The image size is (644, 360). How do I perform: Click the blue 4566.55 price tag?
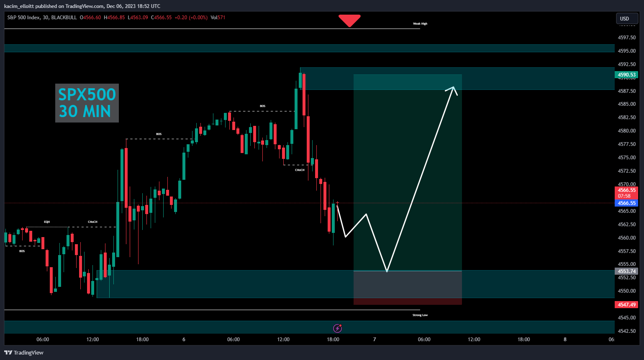coord(626,203)
